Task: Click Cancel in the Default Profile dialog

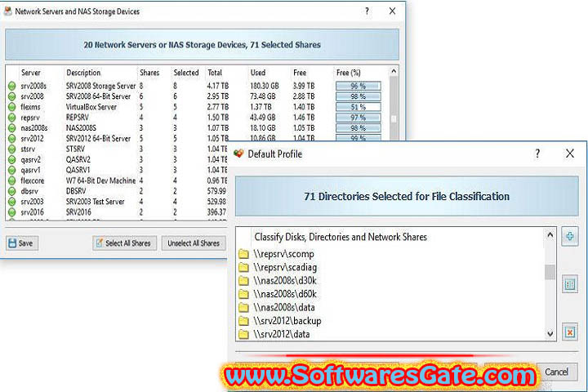Action: [x=556, y=372]
